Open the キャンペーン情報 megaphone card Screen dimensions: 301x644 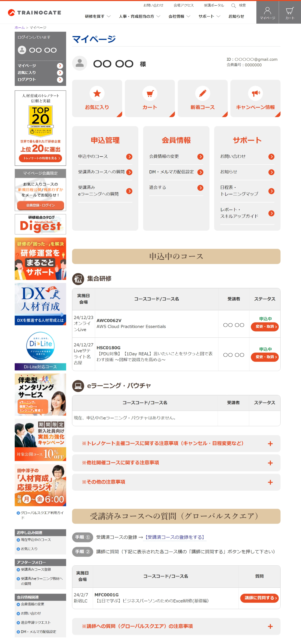pyautogui.click(x=255, y=98)
